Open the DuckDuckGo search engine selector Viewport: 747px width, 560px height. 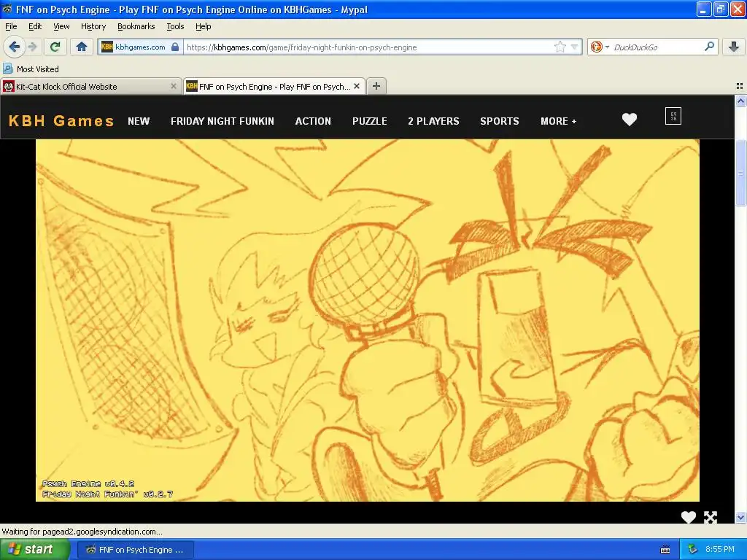pos(600,47)
